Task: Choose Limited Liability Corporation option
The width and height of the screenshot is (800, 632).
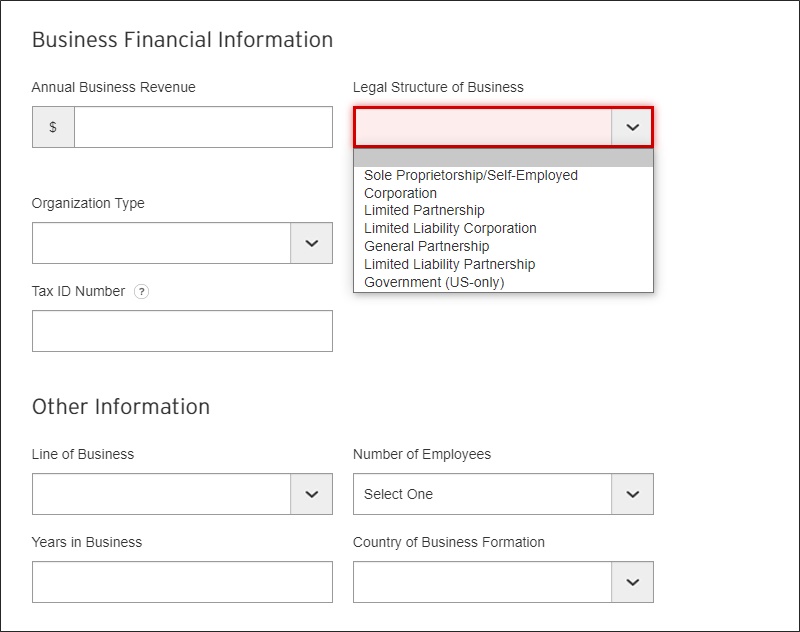Action: click(x=503, y=228)
